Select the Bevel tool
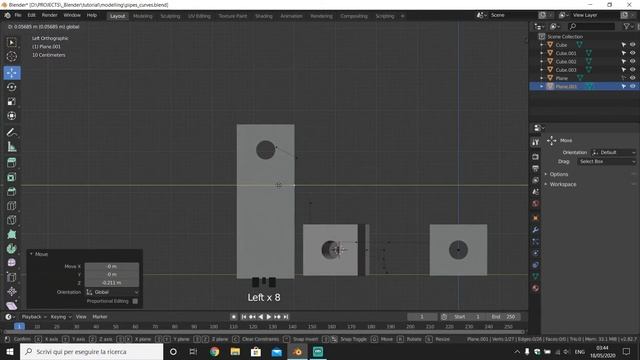 tap(12, 191)
